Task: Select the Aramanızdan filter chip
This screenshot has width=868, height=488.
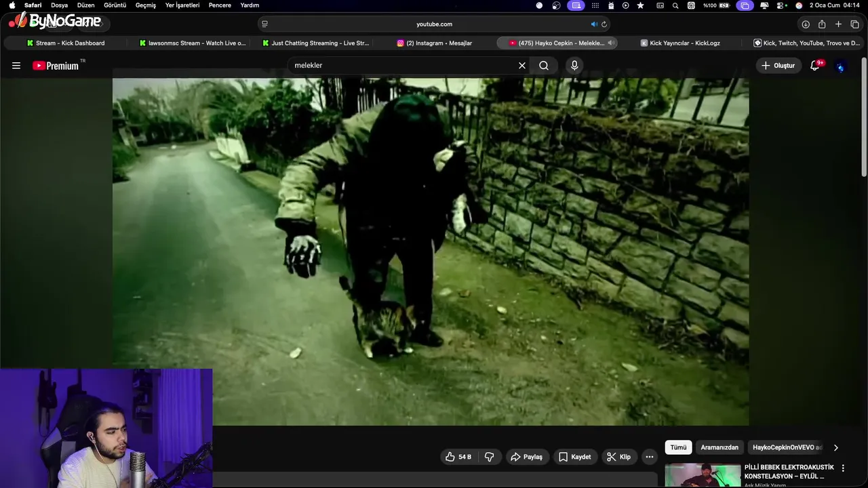Action: point(719,447)
